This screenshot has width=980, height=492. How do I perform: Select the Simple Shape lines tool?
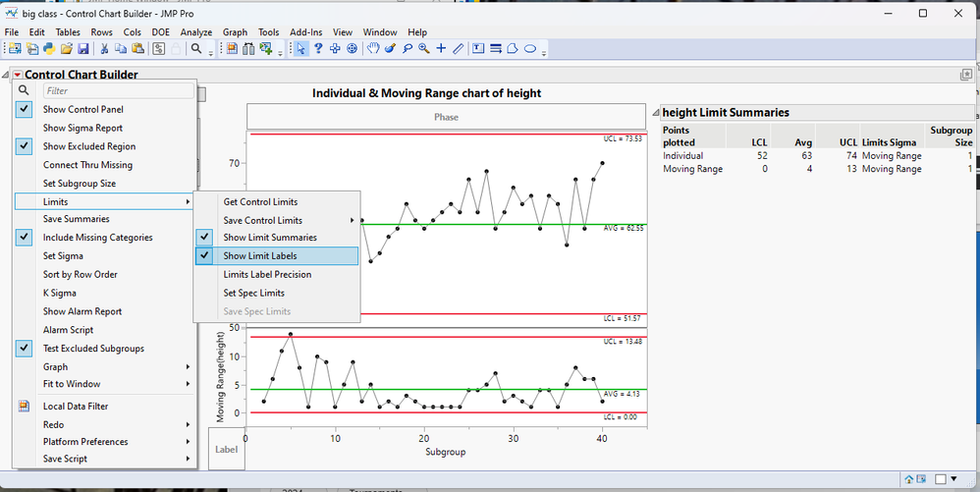496,49
